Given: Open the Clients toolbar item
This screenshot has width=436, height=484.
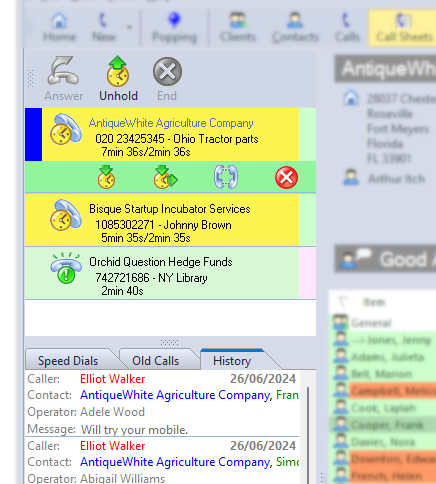Looking at the screenshot, I should [x=238, y=28].
